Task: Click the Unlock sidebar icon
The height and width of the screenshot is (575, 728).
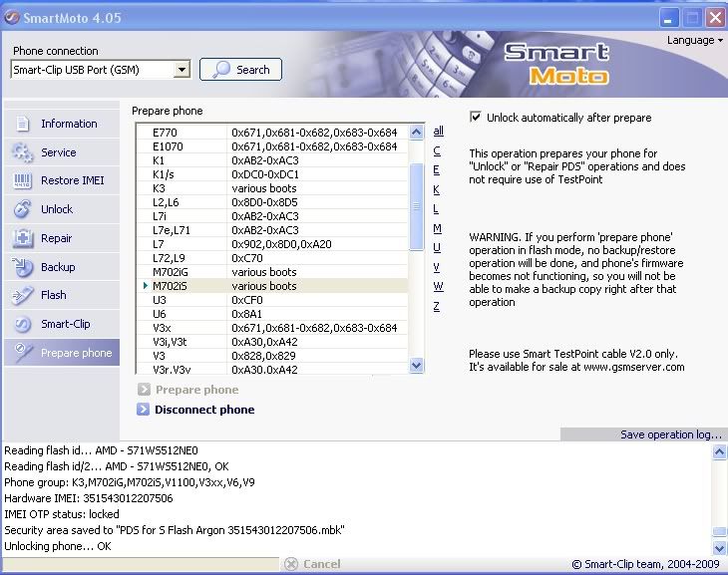Action: [x=23, y=209]
